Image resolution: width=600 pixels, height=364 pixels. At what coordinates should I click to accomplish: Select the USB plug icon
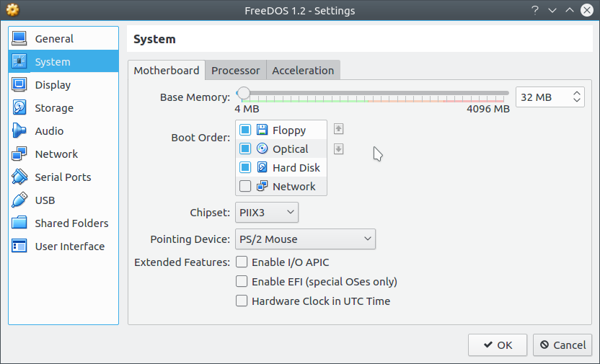click(19, 200)
